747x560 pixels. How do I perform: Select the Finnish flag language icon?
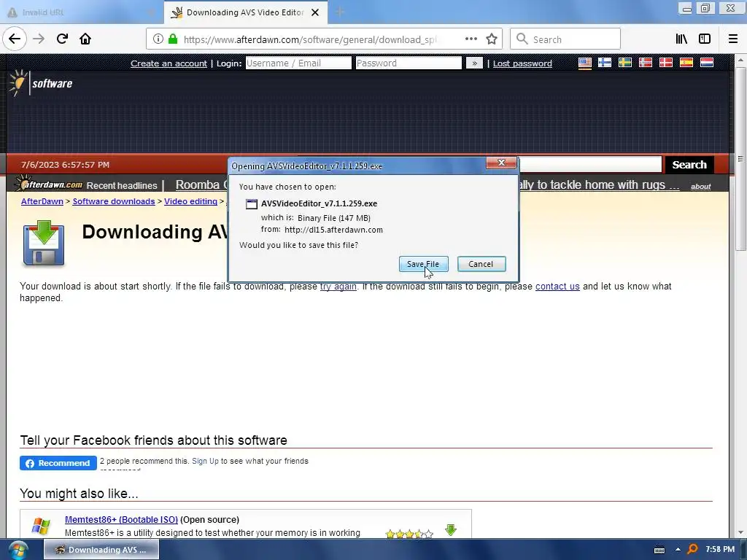coord(605,63)
